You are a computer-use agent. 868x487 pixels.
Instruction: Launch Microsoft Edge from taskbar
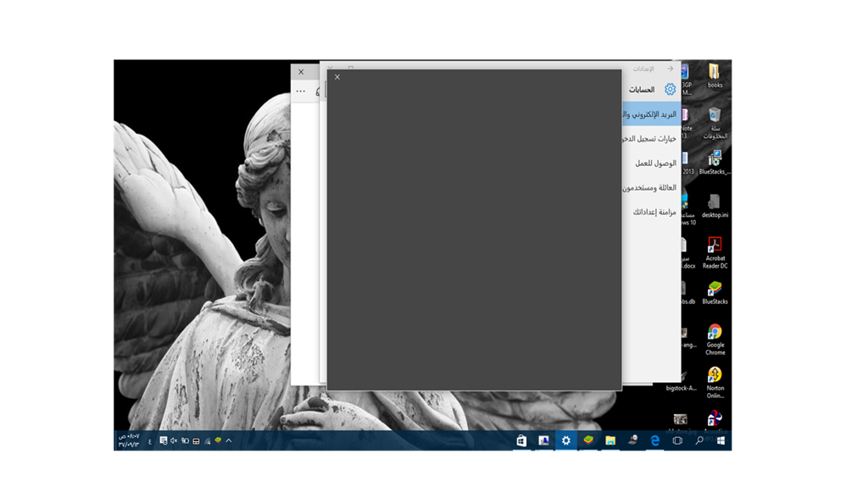(x=655, y=440)
